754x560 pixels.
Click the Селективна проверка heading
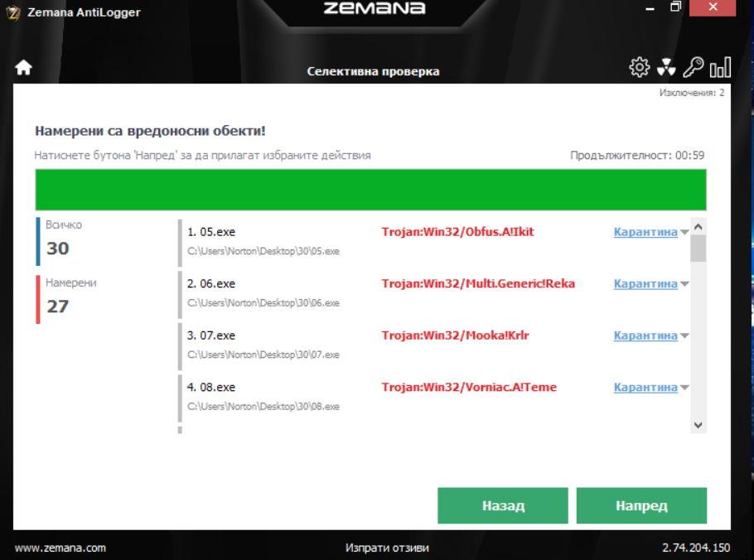click(373, 71)
